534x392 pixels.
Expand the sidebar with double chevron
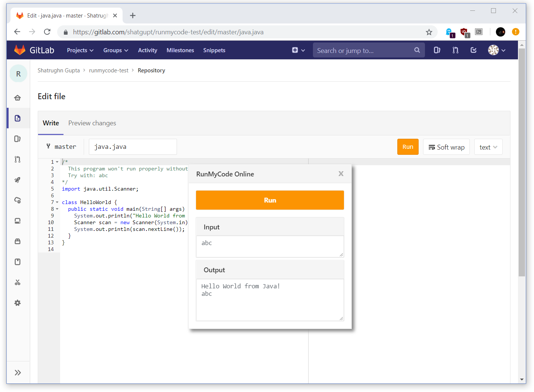(x=18, y=372)
